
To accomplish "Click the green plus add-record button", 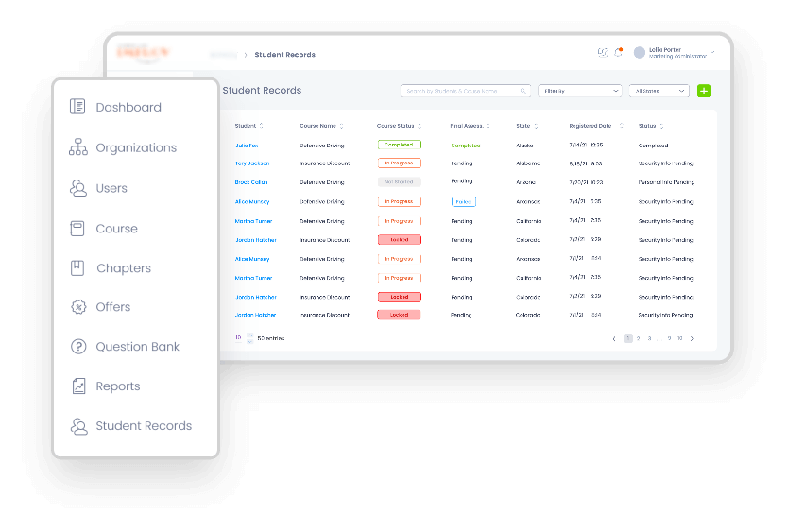I will (x=704, y=91).
